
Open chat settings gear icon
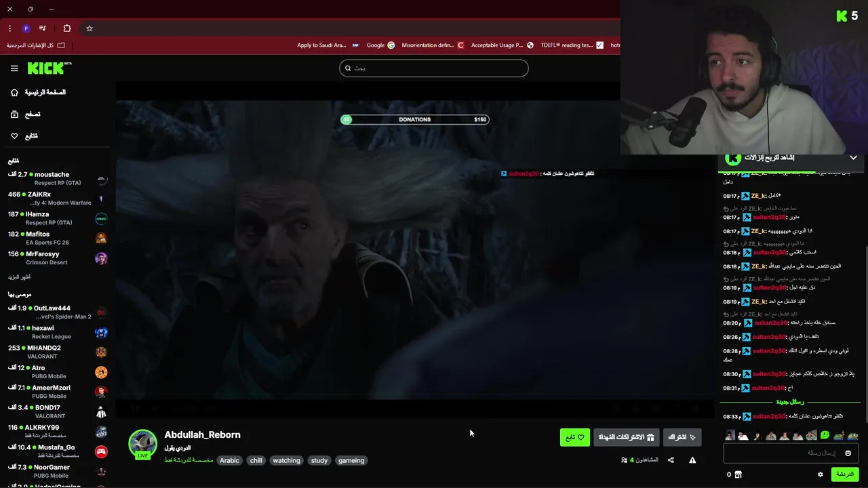[x=820, y=474]
